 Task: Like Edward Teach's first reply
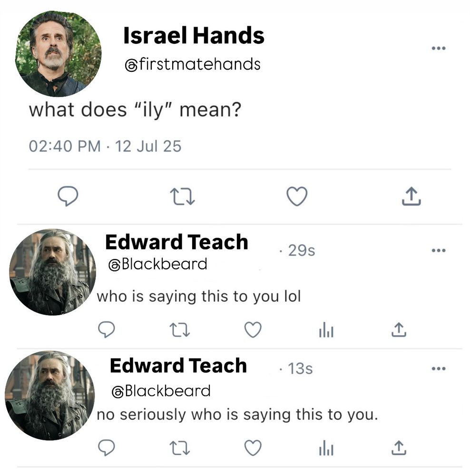point(253,329)
